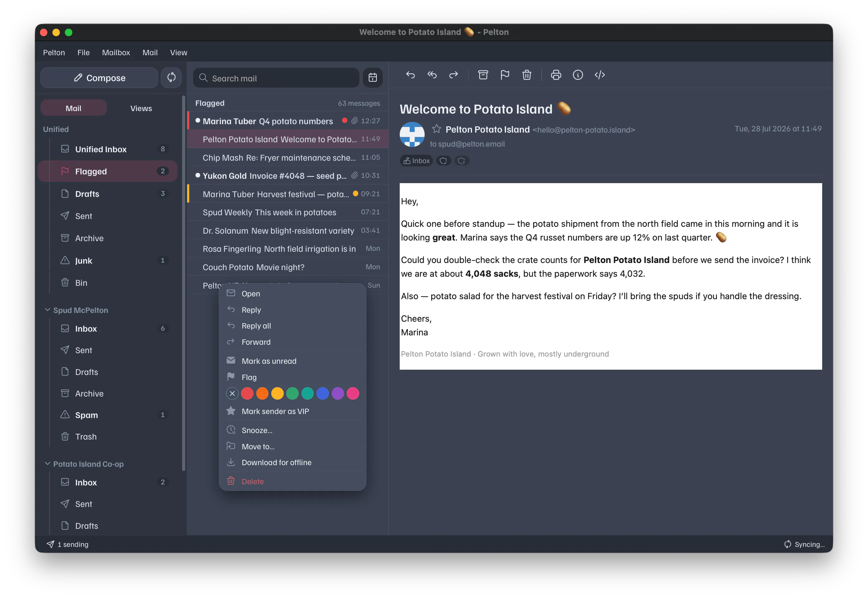
Task: Pick the purple color flag swatch
Action: tap(338, 393)
